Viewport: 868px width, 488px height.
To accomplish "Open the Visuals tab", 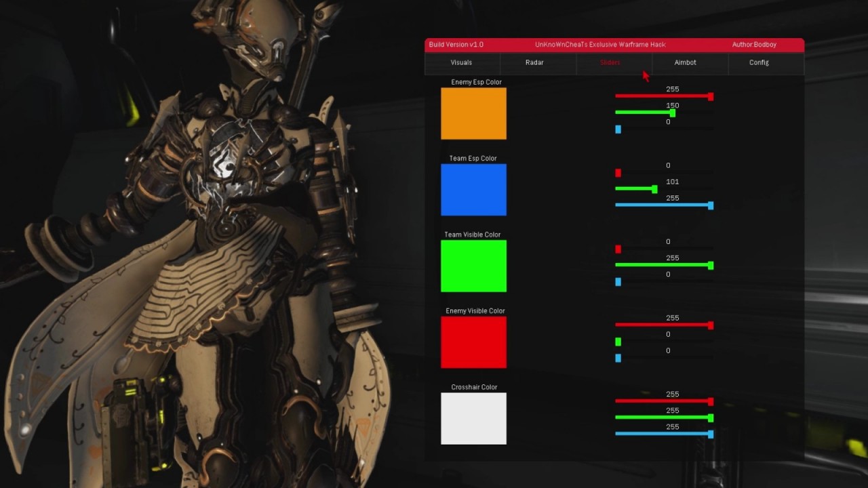I will tap(462, 62).
